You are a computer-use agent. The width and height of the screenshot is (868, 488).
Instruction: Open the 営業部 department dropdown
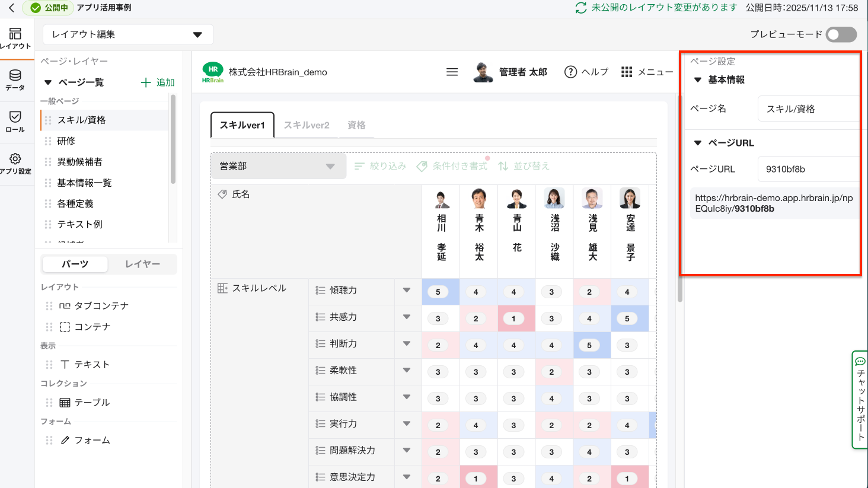(x=278, y=166)
